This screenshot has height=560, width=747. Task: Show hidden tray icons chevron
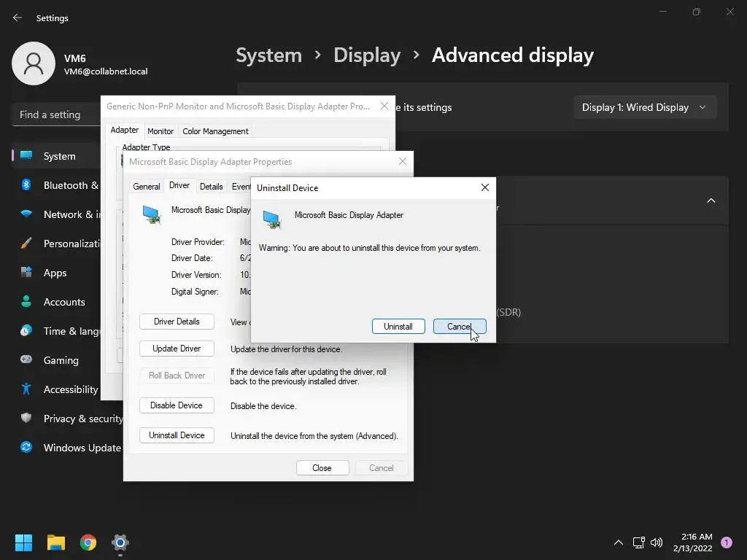click(x=619, y=542)
